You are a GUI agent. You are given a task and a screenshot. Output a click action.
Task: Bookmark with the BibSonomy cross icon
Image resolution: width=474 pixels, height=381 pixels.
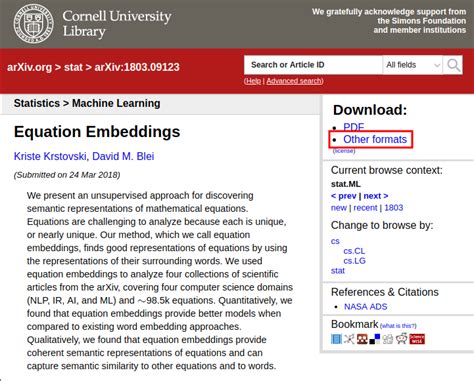tap(349, 339)
